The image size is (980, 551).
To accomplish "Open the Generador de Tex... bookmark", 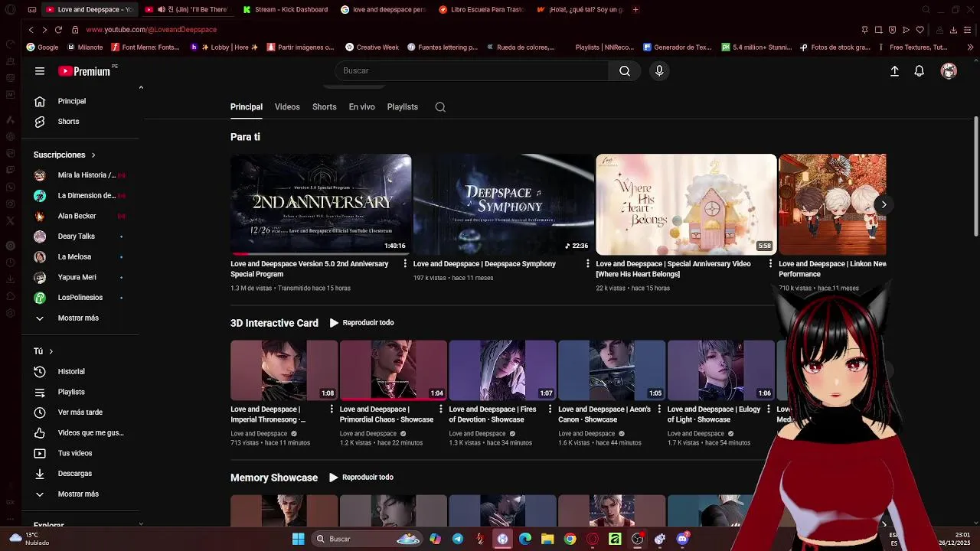I will [x=677, y=47].
